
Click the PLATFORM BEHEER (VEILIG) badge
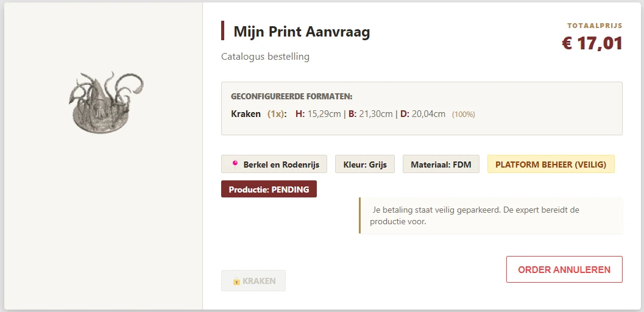[551, 164]
